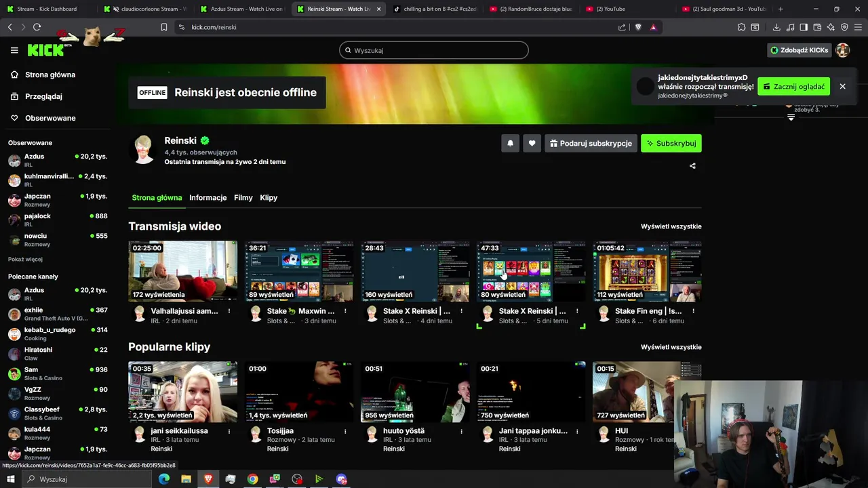Open pajalock channel in followed list
Image resolution: width=868 pixels, height=488 pixels.
coord(57,220)
